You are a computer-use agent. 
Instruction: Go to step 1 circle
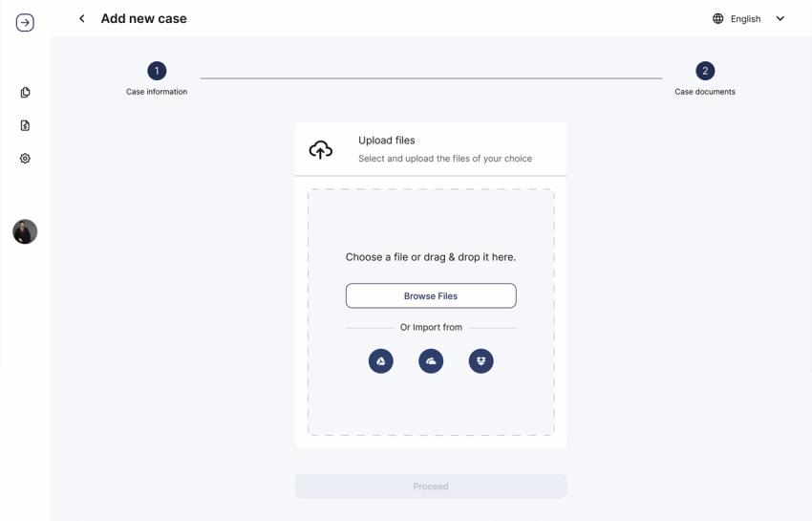(x=157, y=71)
